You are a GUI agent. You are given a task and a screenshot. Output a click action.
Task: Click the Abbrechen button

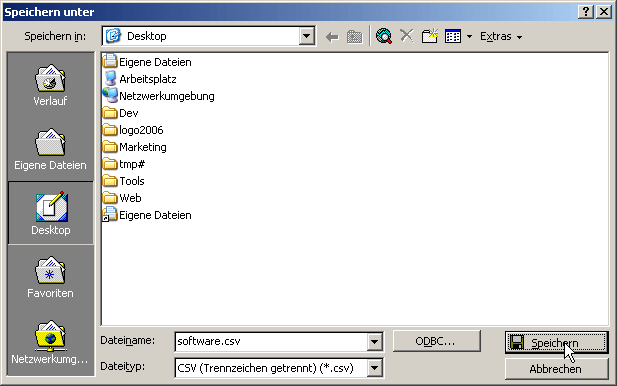tap(556, 369)
